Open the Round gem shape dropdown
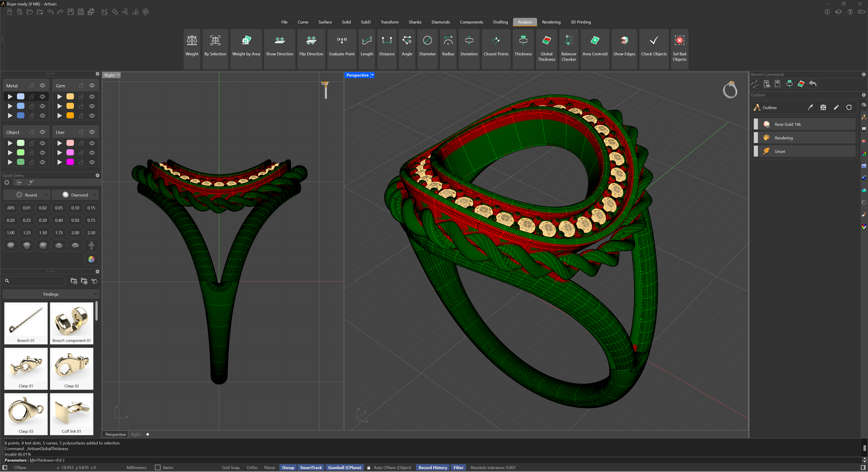Image resolution: width=868 pixels, height=472 pixels. [x=27, y=195]
